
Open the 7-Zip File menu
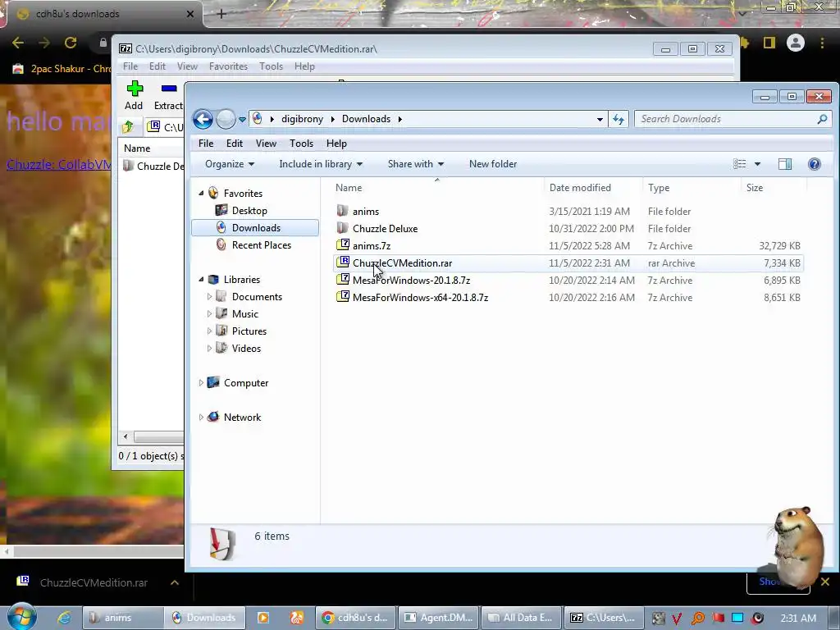click(130, 66)
